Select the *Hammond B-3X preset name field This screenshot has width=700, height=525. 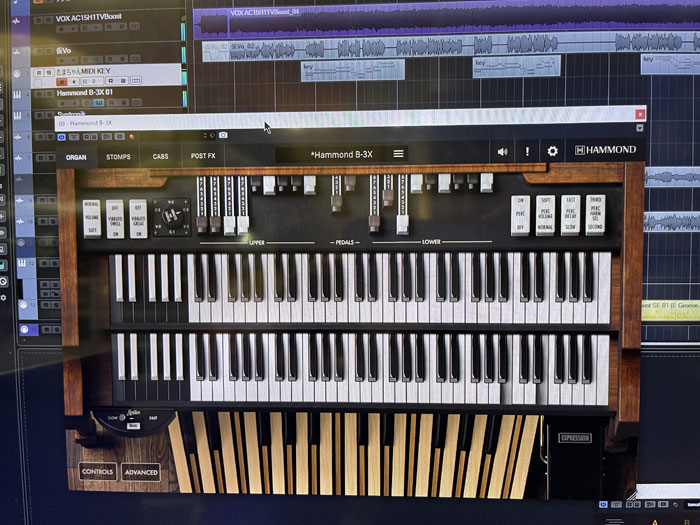pos(342,154)
